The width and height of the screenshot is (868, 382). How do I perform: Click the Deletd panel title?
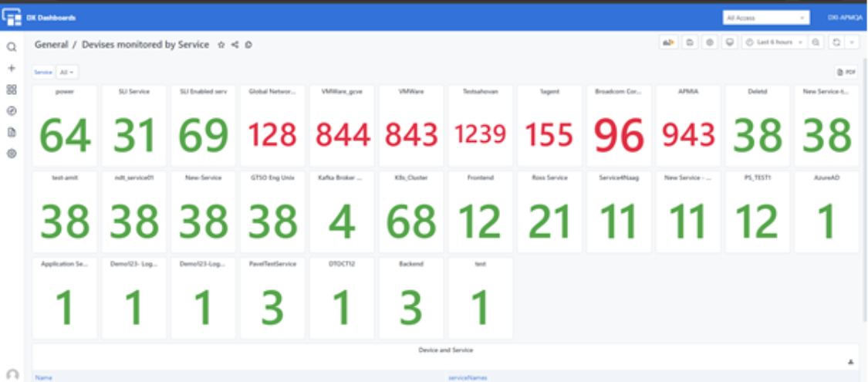click(758, 91)
